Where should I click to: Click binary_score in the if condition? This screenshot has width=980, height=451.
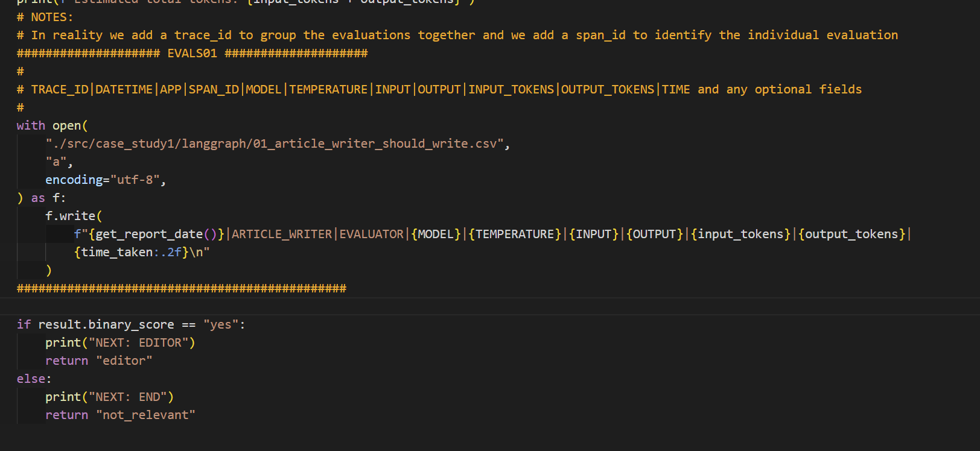131,325
